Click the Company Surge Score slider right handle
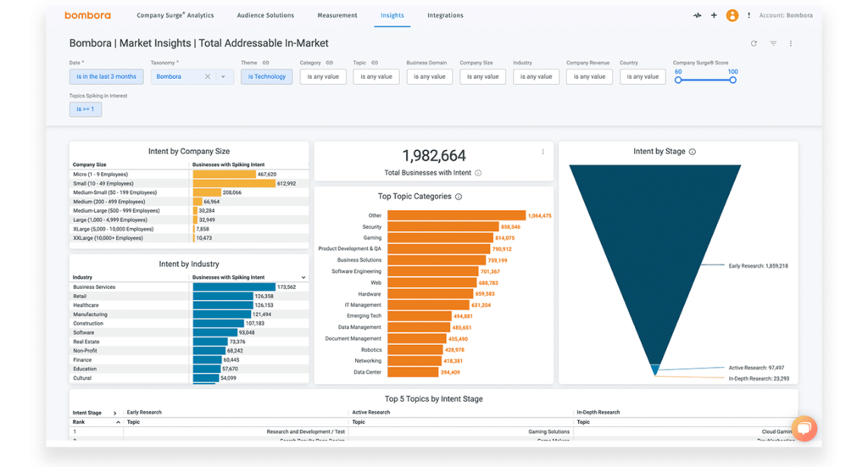 732,80
